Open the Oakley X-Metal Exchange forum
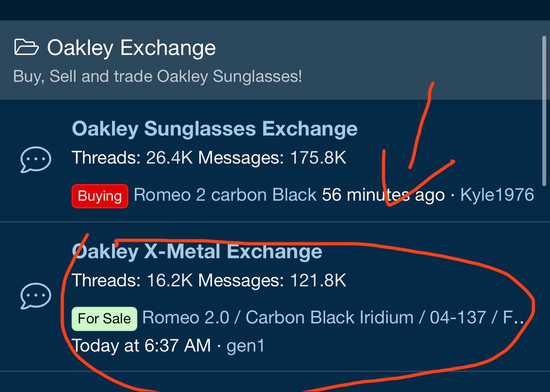 point(197,251)
